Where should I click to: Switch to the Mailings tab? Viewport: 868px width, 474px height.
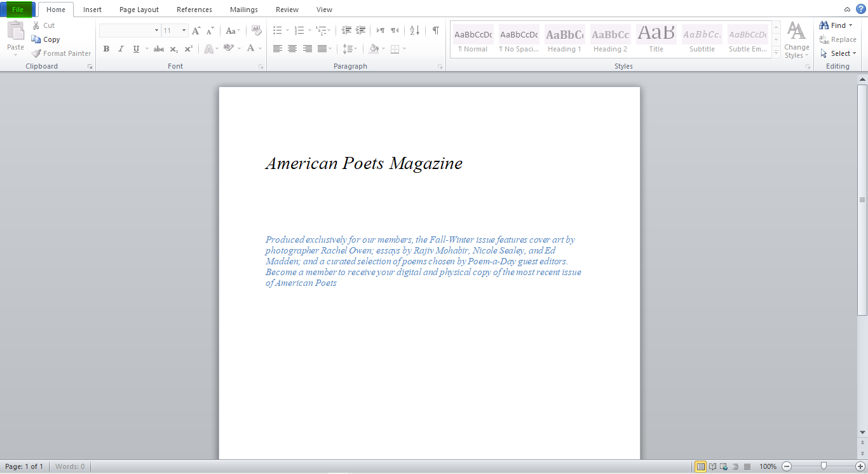[244, 10]
